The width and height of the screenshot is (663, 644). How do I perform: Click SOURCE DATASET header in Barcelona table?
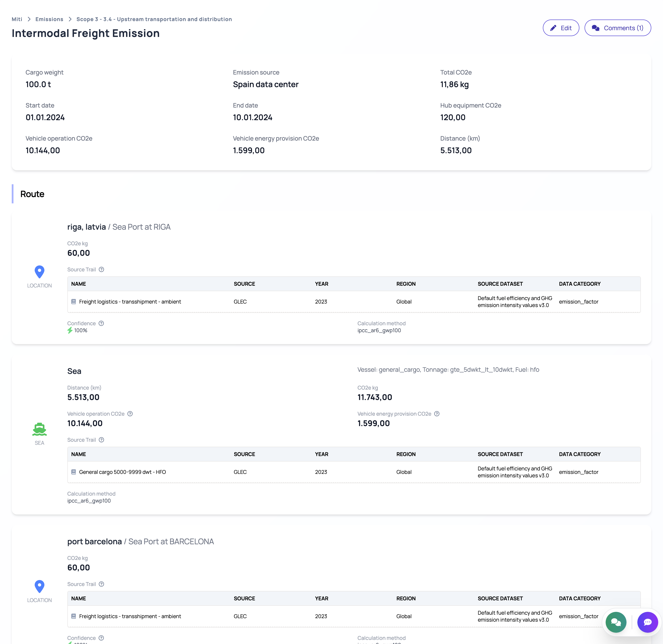tap(500, 598)
